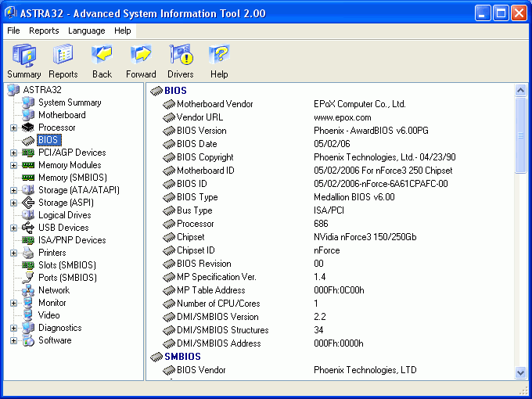Click the Network icon in tree
The width and height of the screenshot is (532, 399).
tap(28, 290)
